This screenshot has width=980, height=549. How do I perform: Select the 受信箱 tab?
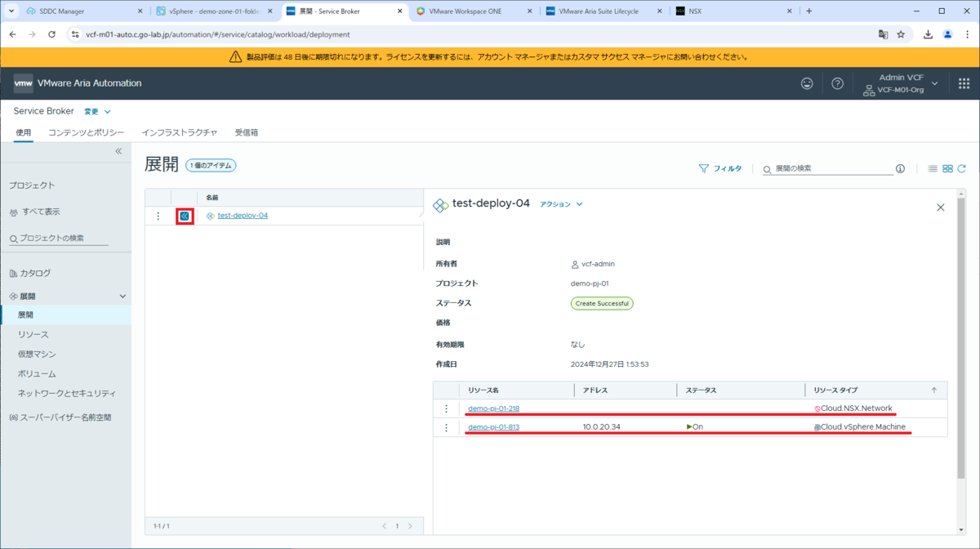coord(247,132)
